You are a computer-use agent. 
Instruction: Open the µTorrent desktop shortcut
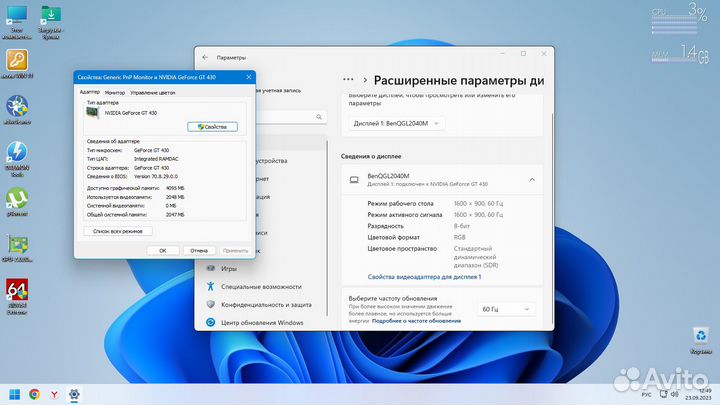click(x=17, y=202)
